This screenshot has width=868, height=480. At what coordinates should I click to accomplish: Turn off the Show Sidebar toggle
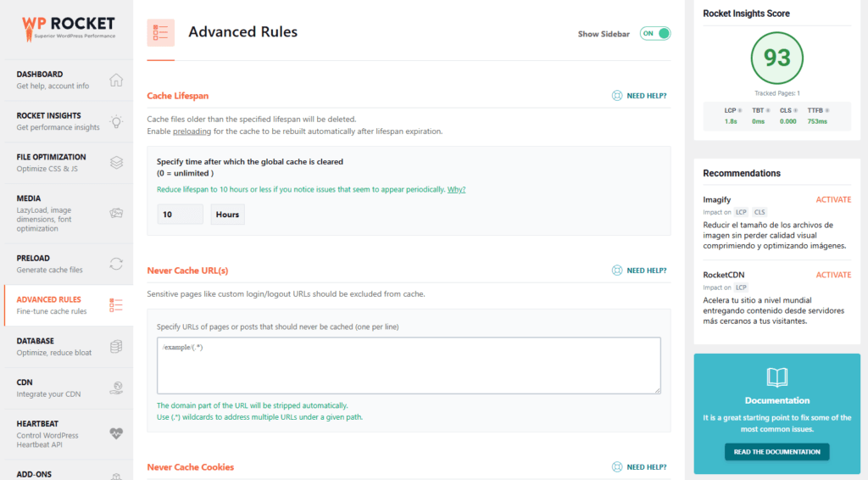point(655,33)
